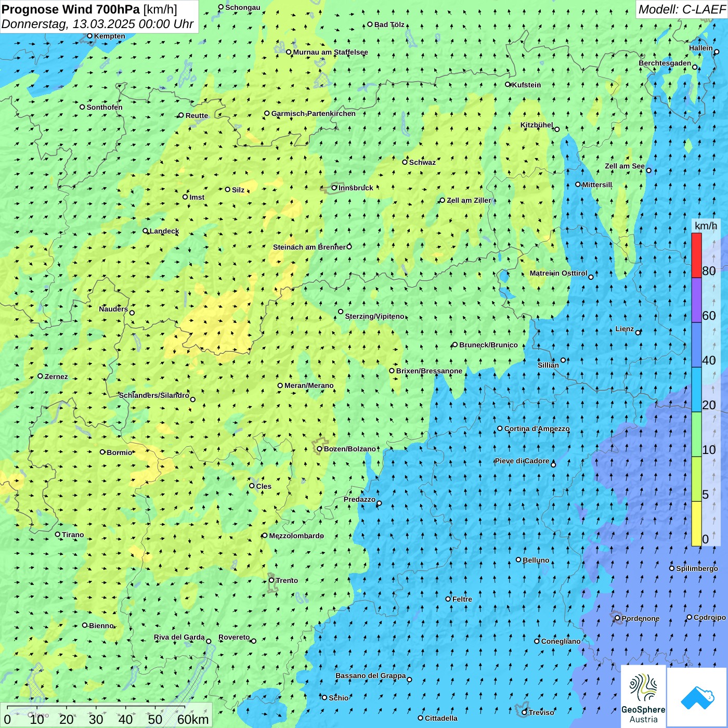Click the Lienz city marker
The height and width of the screenshot is (728, 728).
638,332
